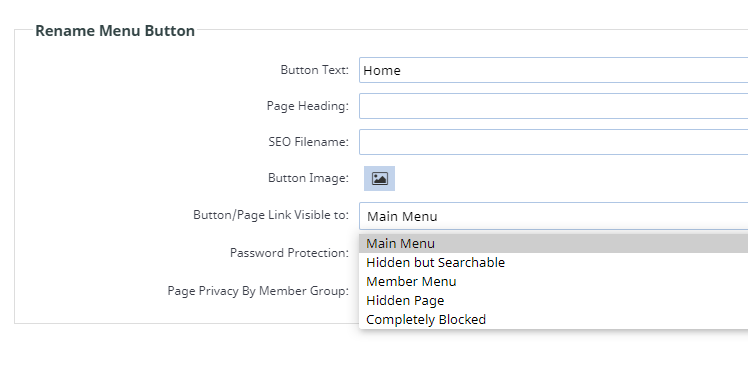Click the Rename Menu Button section heading
The width and height of the screenshot is (748, 375).
tap(115, 31)
